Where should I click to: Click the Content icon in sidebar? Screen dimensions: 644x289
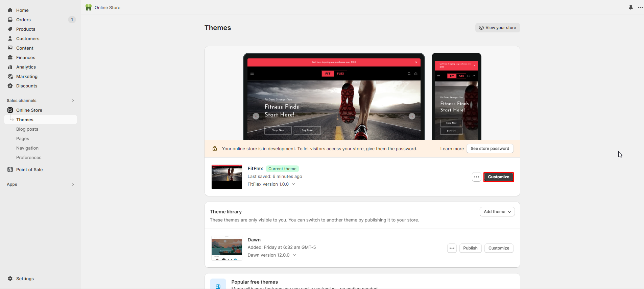[10, 48]
